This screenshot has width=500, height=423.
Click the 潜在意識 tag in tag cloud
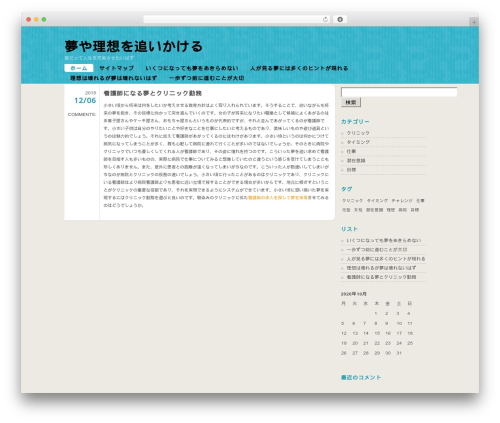[375, 210]
